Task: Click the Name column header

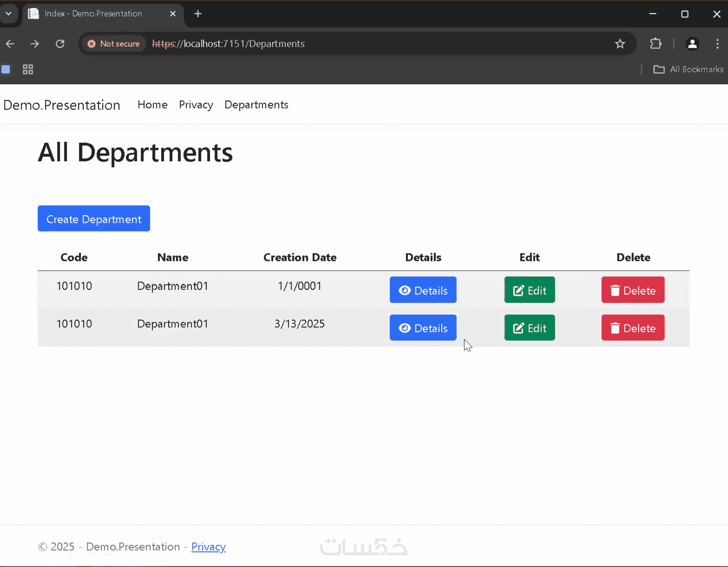Action: tap(173, 257)
